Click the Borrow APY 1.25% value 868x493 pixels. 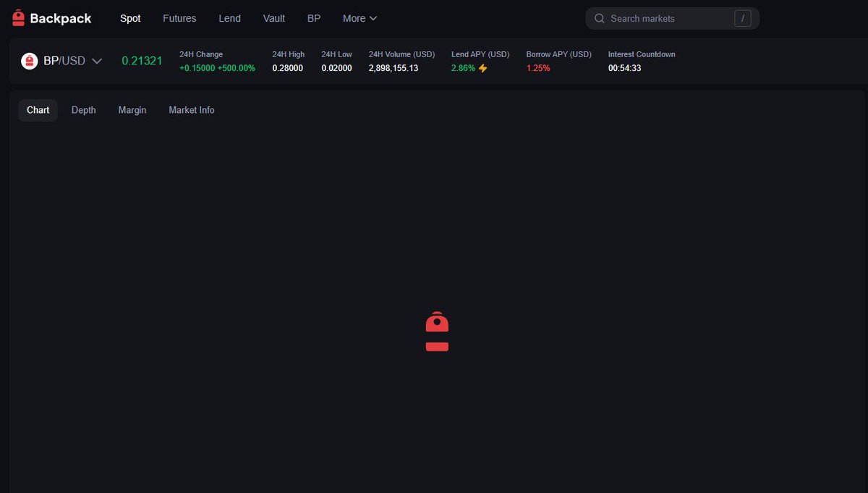click(x=538, y=68)
